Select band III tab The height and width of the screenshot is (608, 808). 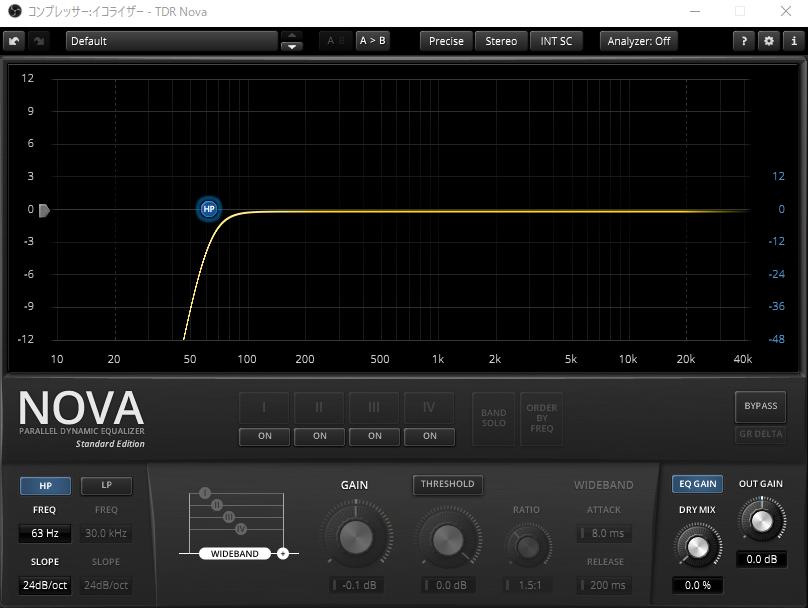pos(375,408)
